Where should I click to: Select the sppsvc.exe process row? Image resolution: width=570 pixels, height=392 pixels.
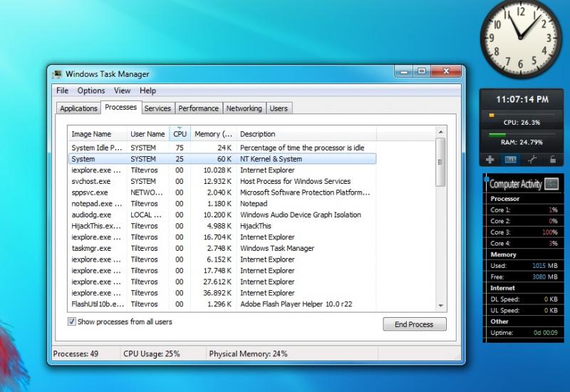(222, 192)
